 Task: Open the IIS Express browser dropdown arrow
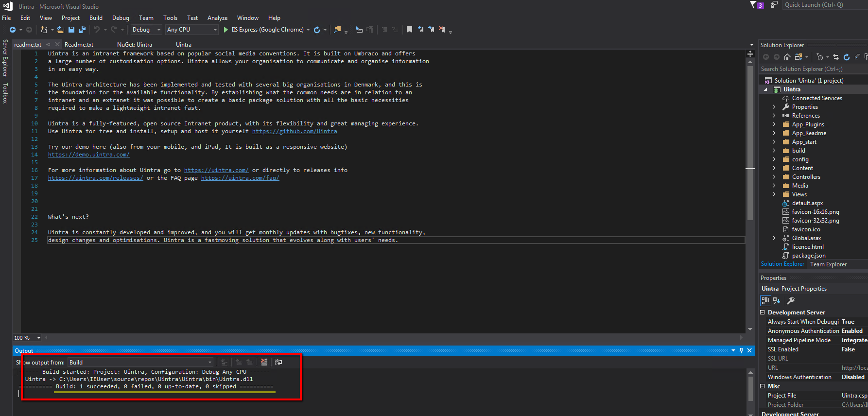click(x=308, y=30)
